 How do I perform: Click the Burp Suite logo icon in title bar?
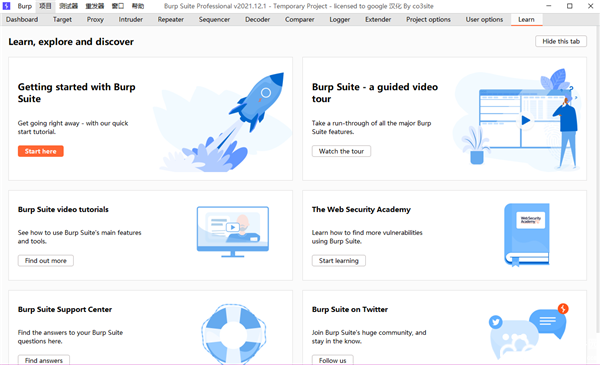pyautogui.click(x=7, y=6)
